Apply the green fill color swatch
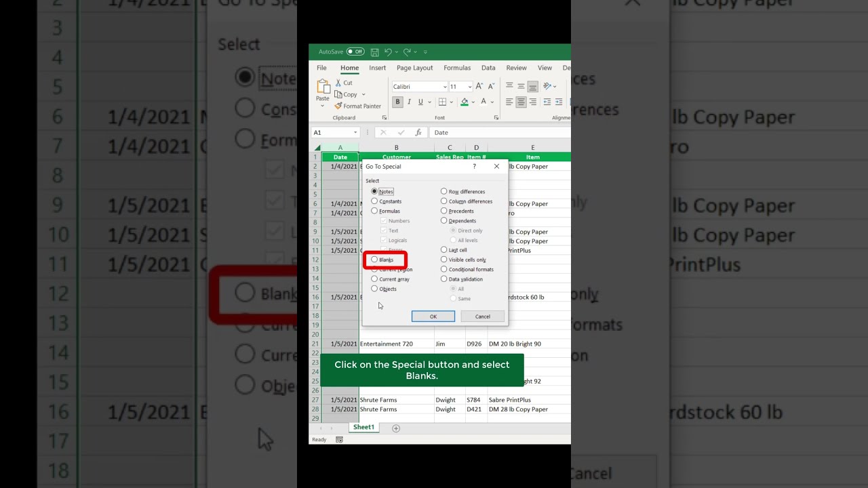Screen dimensions: 868x488 (465, 102)
